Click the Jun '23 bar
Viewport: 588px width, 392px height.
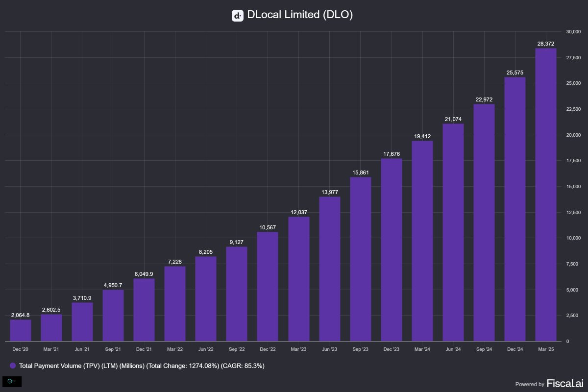tap(330, 269)
